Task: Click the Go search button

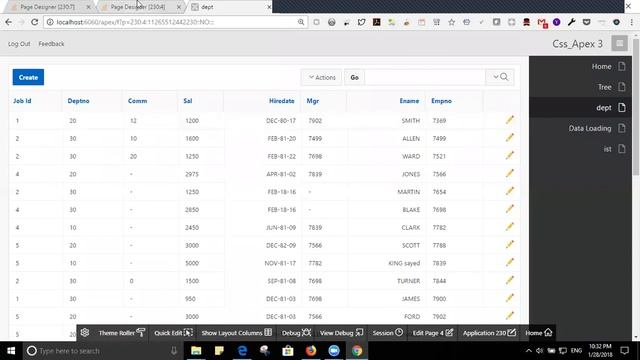Action: (354, 77)
